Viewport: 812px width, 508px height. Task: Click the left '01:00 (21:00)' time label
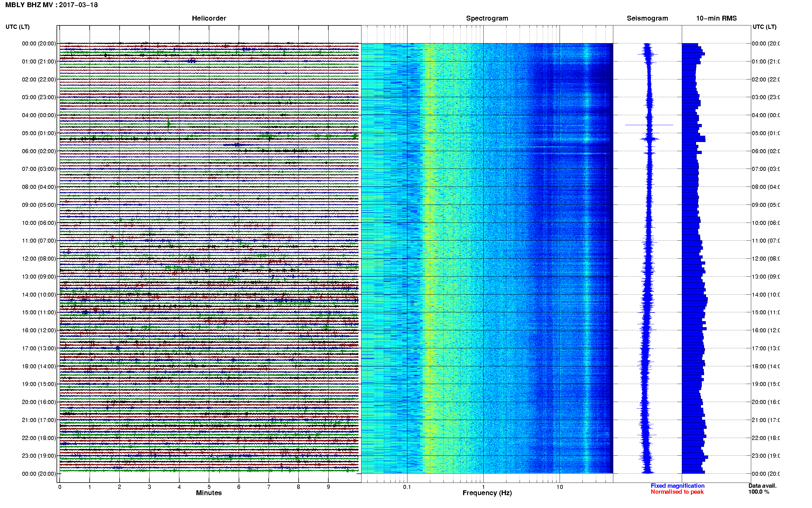click(39, 61)
